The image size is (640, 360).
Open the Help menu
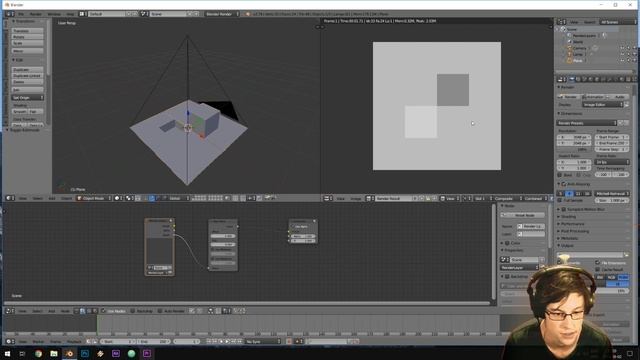pyautogui.click(x=70, y=14)
